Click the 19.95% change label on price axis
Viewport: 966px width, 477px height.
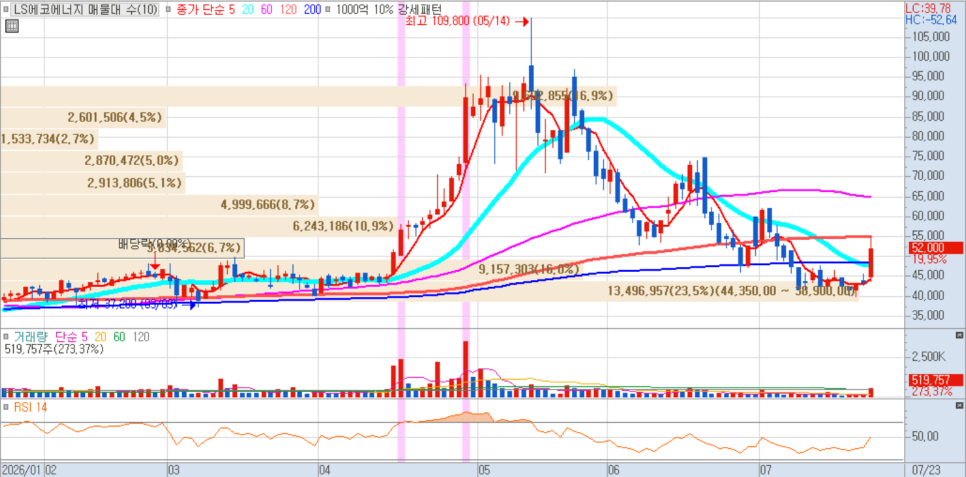click(x=928, y=259)
